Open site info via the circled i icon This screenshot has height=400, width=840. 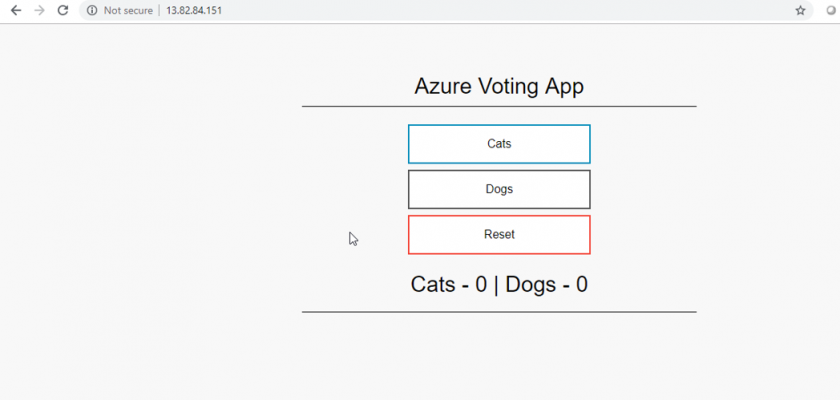point(92,10)
